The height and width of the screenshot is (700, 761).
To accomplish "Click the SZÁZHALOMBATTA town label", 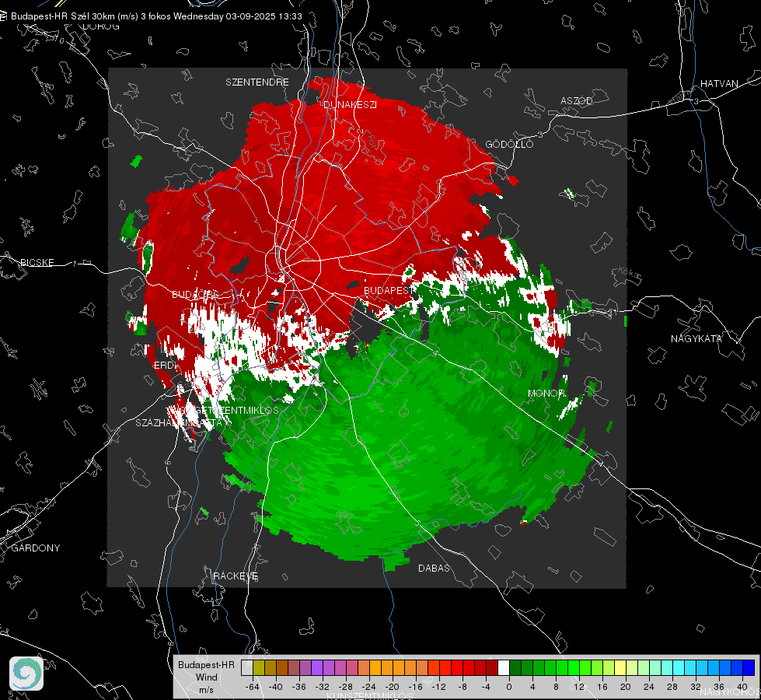I will point(179,423).
